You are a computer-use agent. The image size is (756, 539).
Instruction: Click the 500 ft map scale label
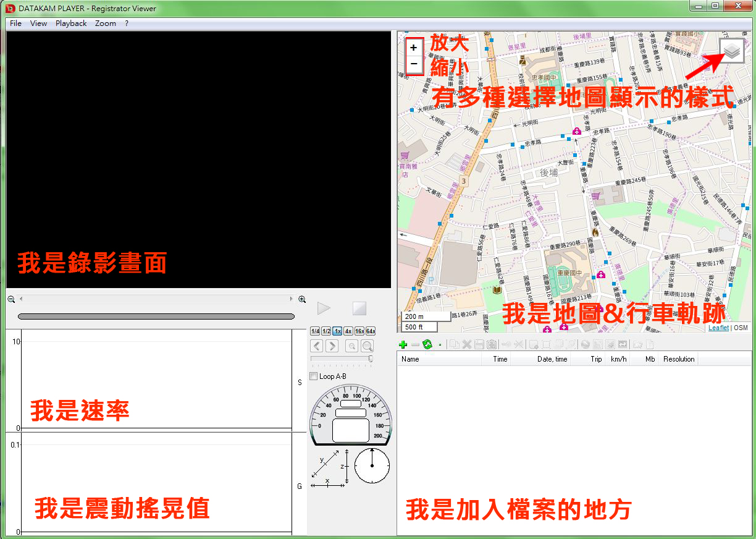419,327
